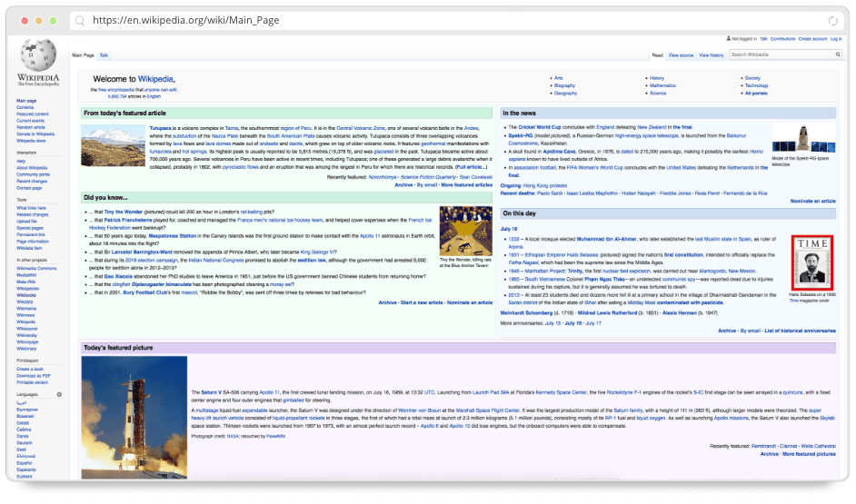Viewport: 856px width, 504px height.
Task: Click the Tutupaca volcano thumbnail
Action: click(x=113, y=145)
